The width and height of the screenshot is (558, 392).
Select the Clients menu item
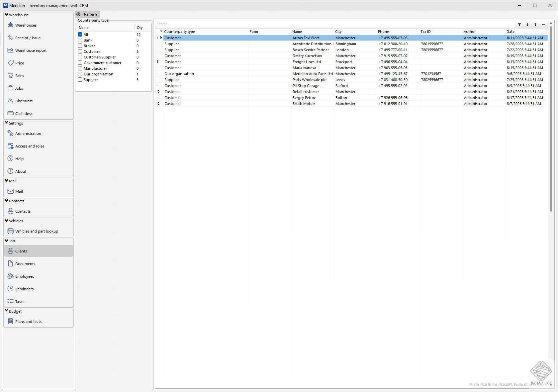click(39, 251)
